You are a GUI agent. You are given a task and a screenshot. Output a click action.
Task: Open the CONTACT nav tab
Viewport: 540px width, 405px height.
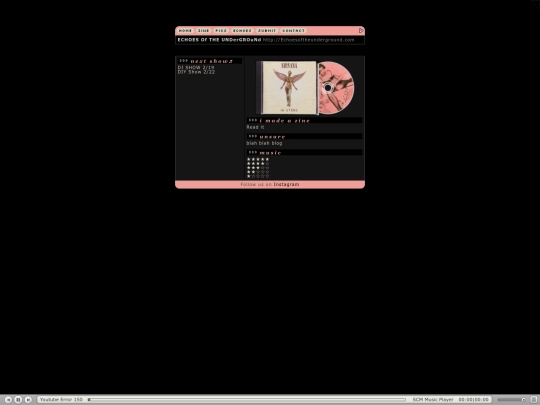[x=293, y=31]
